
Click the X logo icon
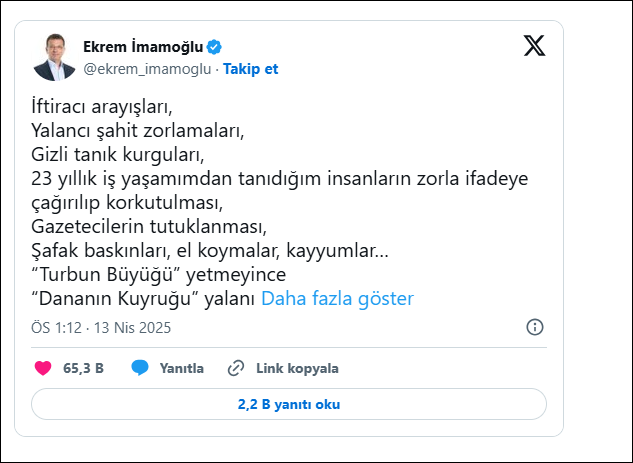pyautogui.click(x=535, y=46)
